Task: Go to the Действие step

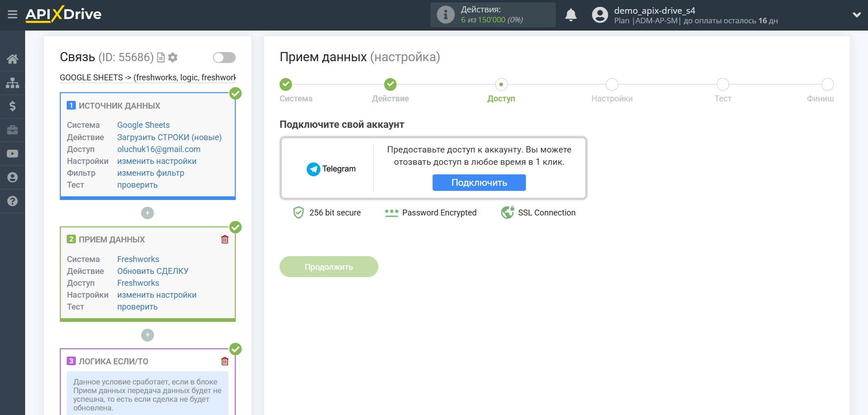Action: 390,84
